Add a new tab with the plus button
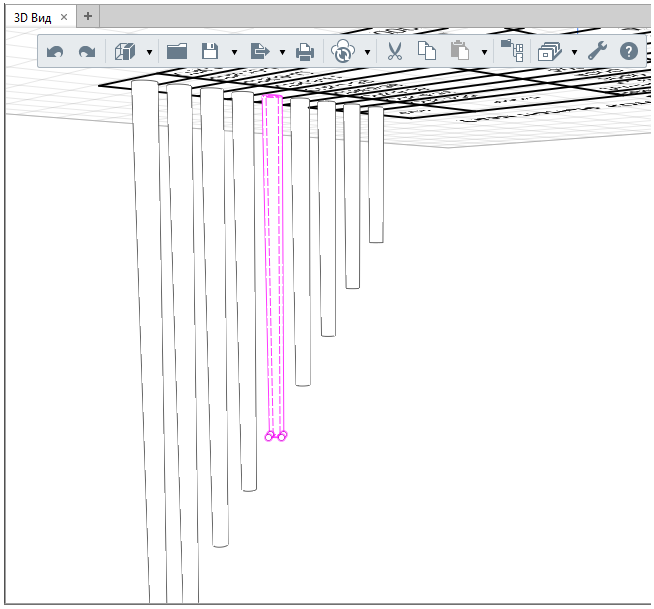The height and width of the screenshot is (609, 654). coord(88,16)
